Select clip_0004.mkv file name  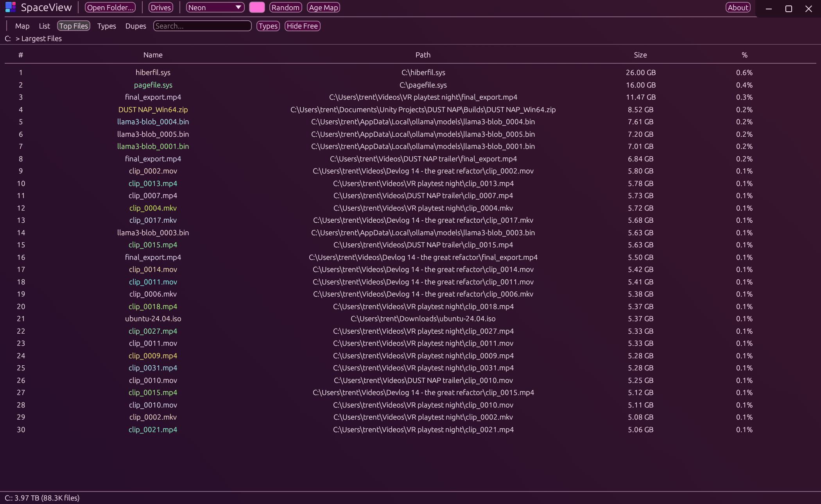point(153,208)
